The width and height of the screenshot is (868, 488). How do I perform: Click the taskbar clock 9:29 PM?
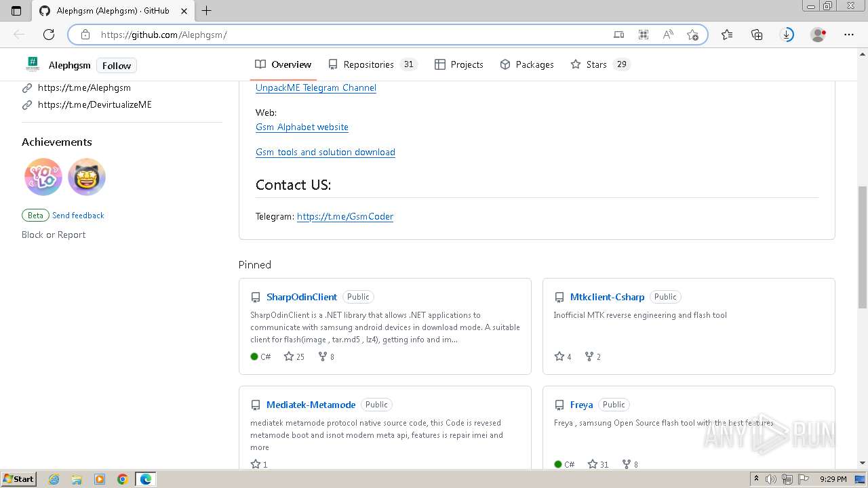pos(833,479)
